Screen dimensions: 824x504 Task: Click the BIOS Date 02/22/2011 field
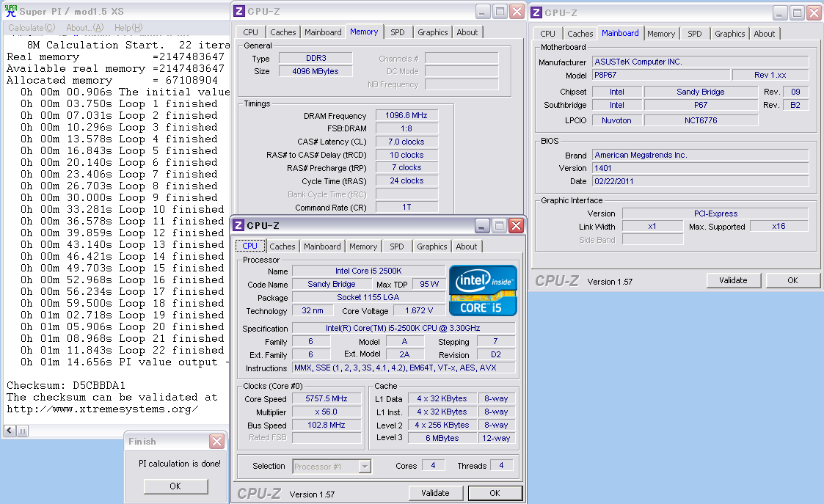[701, 181]
